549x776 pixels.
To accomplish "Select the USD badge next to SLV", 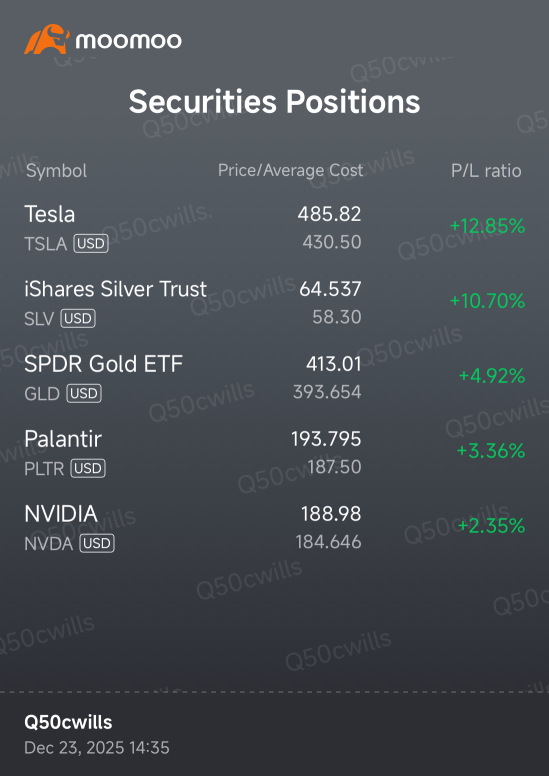I will (78, 319).
